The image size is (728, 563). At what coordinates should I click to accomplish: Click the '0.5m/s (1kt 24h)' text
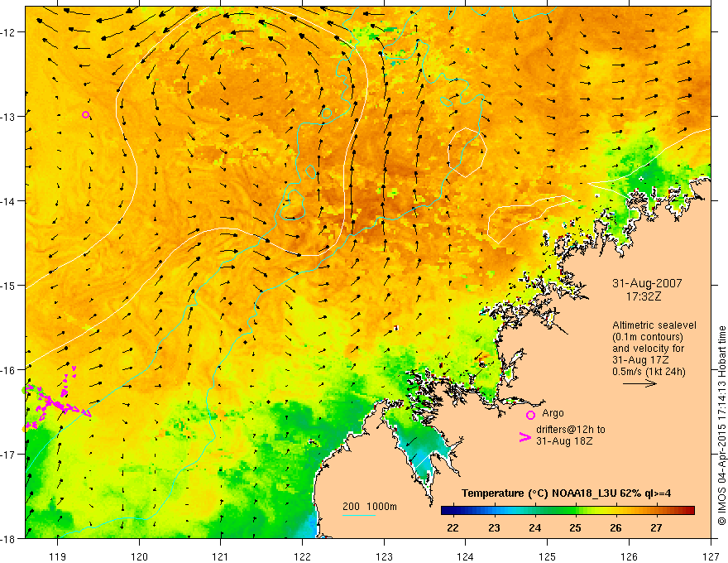point(649,372)
